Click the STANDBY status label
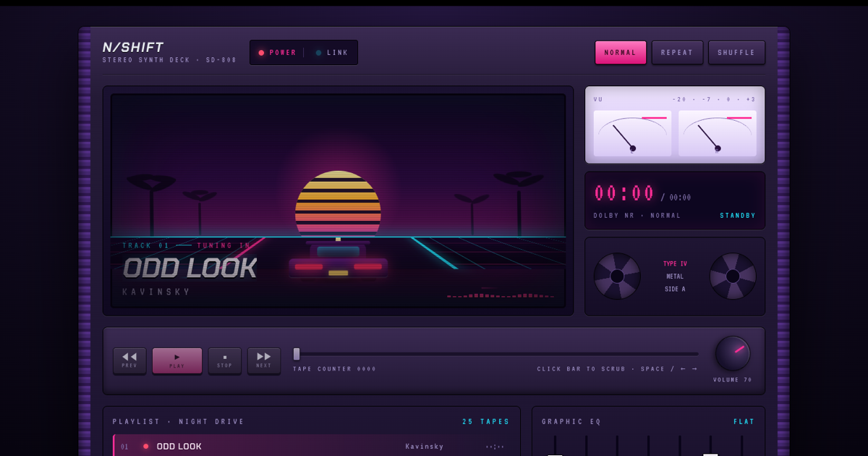 click(x=738, y=216)
